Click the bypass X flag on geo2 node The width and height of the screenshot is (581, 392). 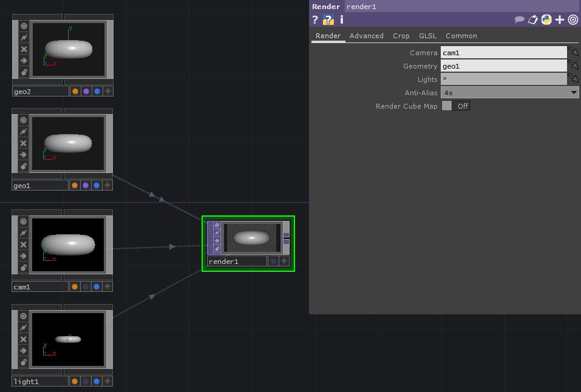[x=24, y=49]
